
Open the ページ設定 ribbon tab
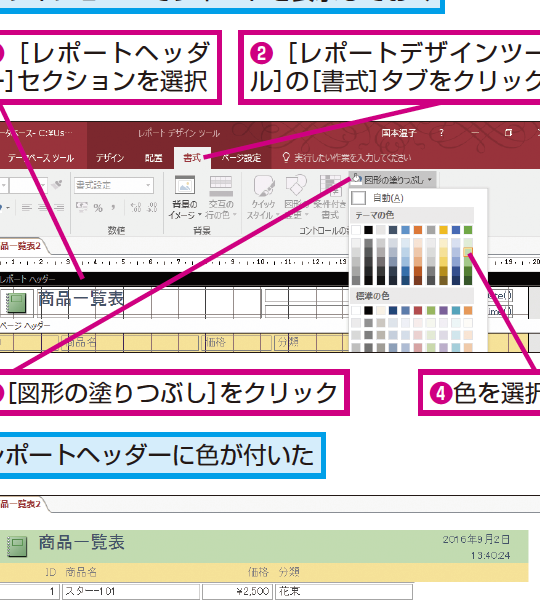pyautogui.click(x=241, y=158)
